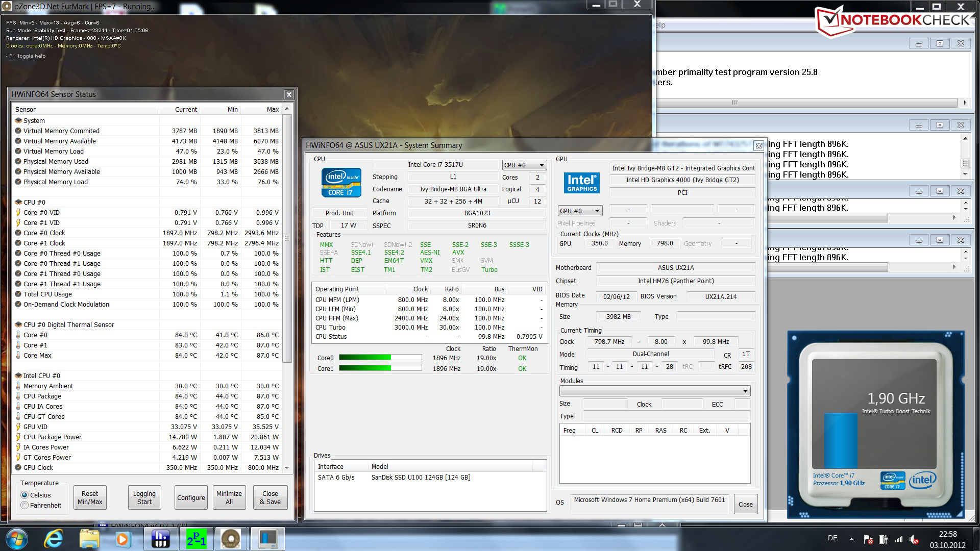
Task: Click the CPU #0 Digital Thermal Sensor group icon
Action: pos(18,325)
